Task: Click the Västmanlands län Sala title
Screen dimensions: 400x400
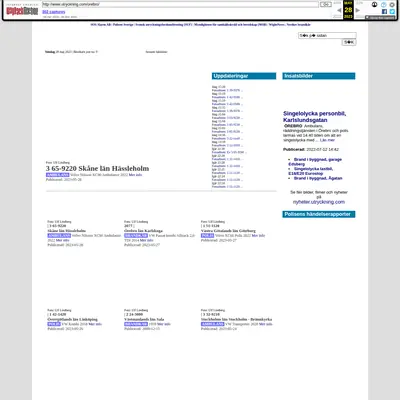Action: [144, 319]
